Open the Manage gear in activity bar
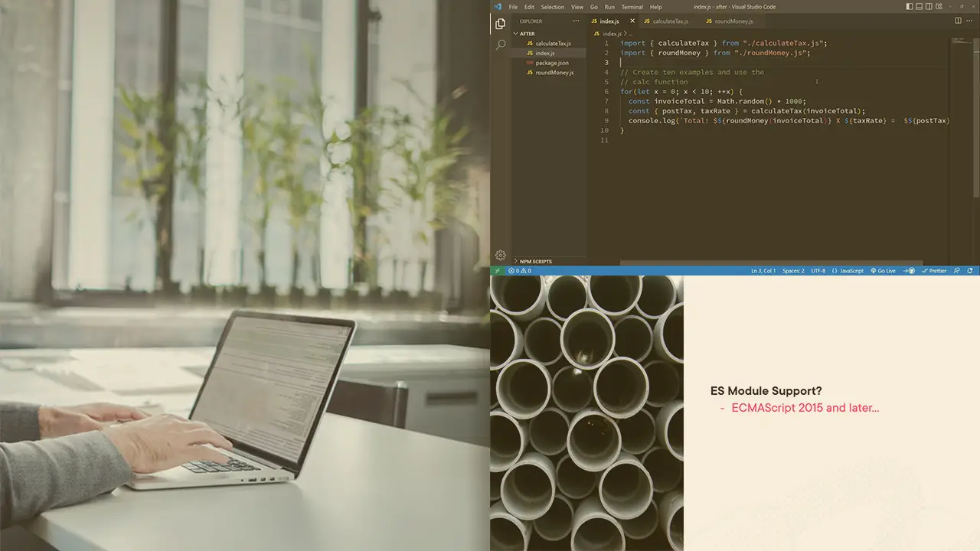This screenshot has height=551, width=980. (x=500, y=256)
